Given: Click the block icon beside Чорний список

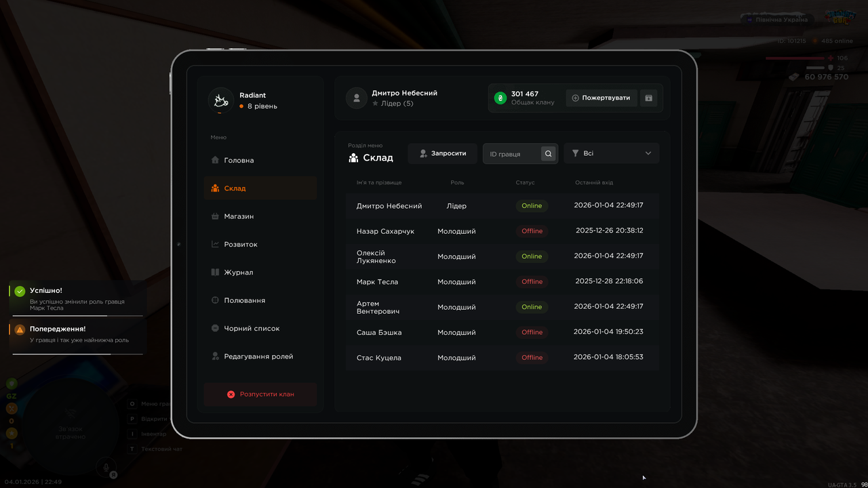Looking at the screenshot, I should click(x=215, y=328).
